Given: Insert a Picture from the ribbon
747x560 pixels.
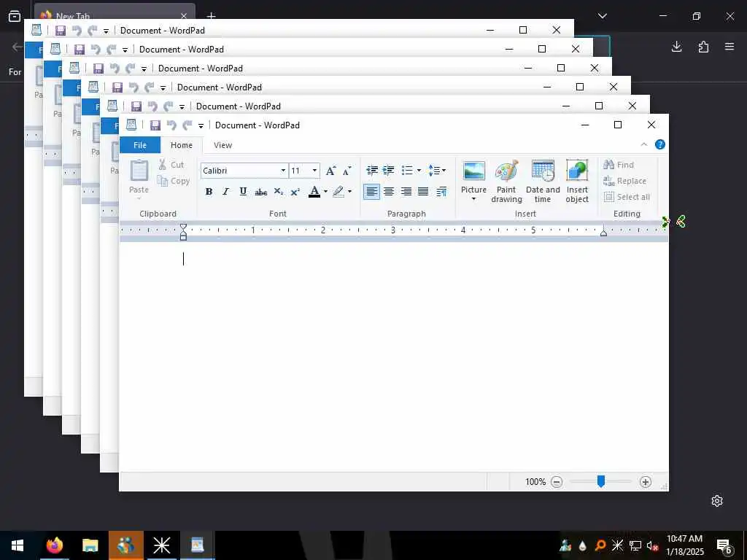Looking at the screenshot, I should 473,174.
